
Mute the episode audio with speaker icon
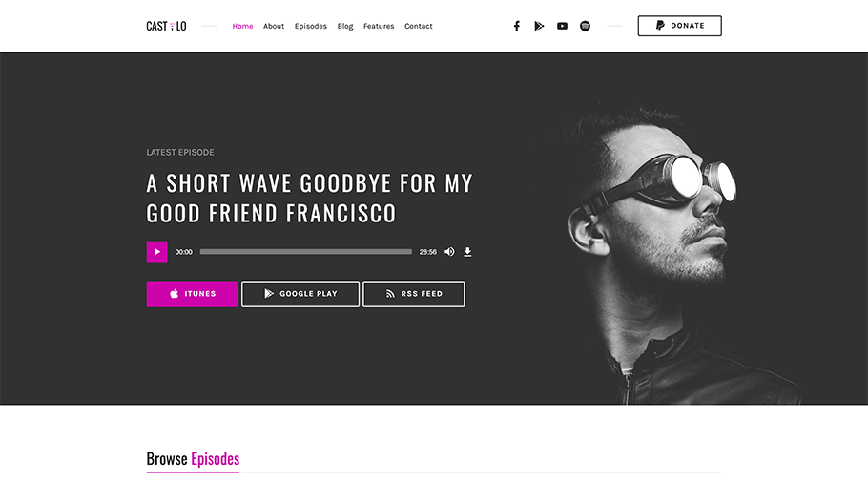[x=449, y=251]
